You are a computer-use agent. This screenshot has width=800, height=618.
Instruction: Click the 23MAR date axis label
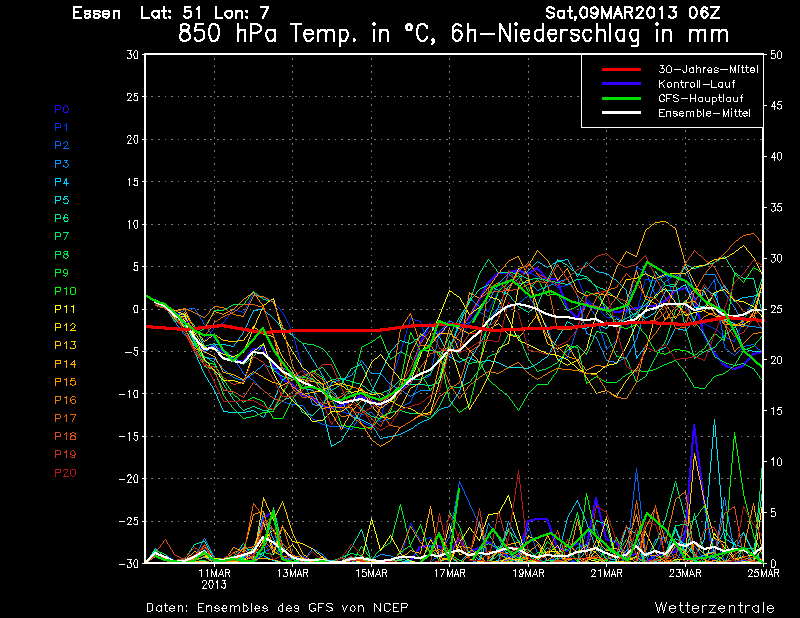(x=685, y=573)
